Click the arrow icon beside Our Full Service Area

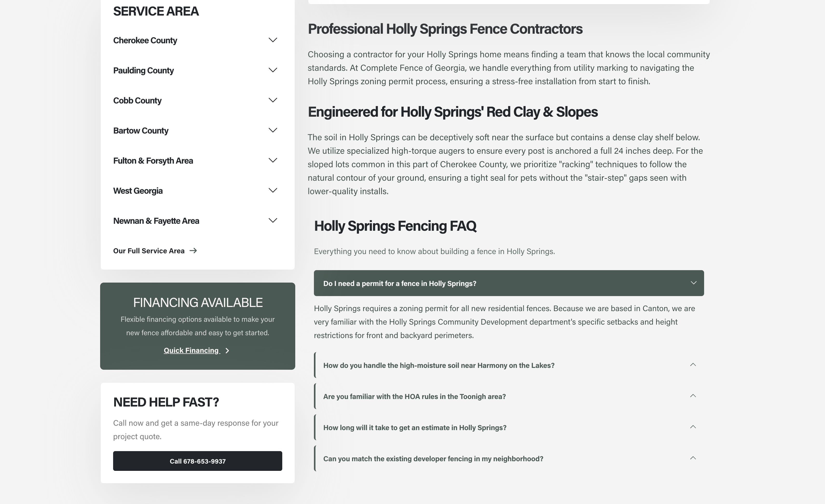[x=194, y=250]
